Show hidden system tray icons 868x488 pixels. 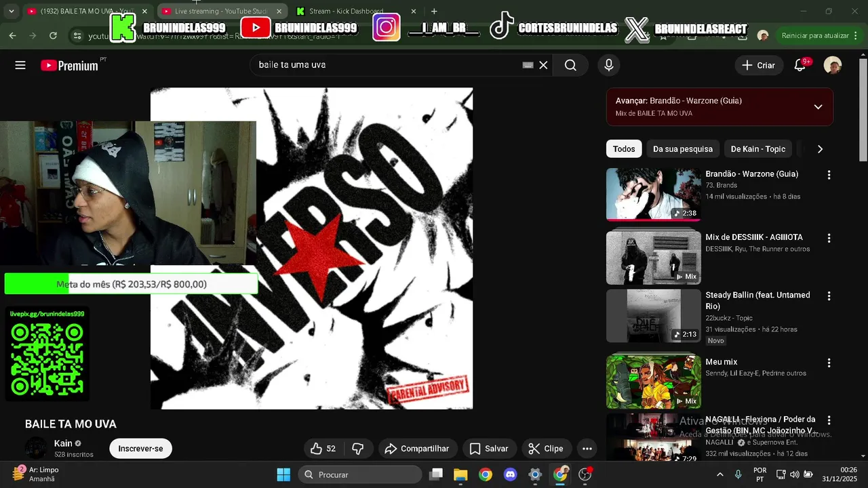(x=720, y=474)
